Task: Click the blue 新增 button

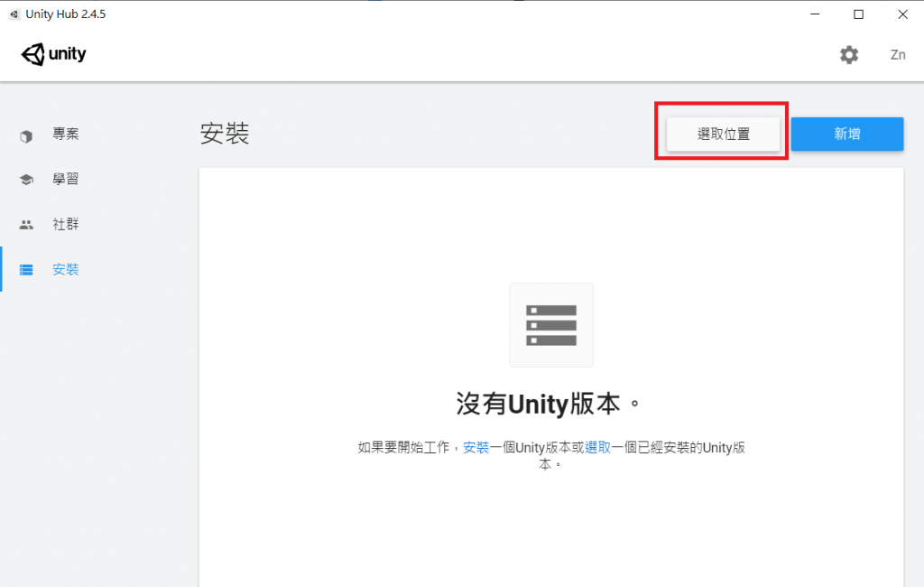Action: [x=846, y=134]
